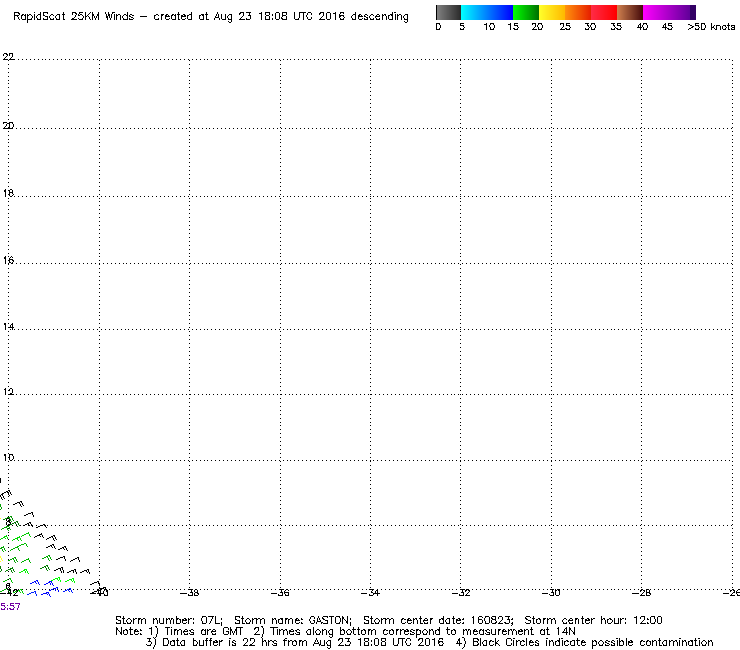
Task: Click the 'Storm center hour: 12:00' text
Action: pos(593,620)
